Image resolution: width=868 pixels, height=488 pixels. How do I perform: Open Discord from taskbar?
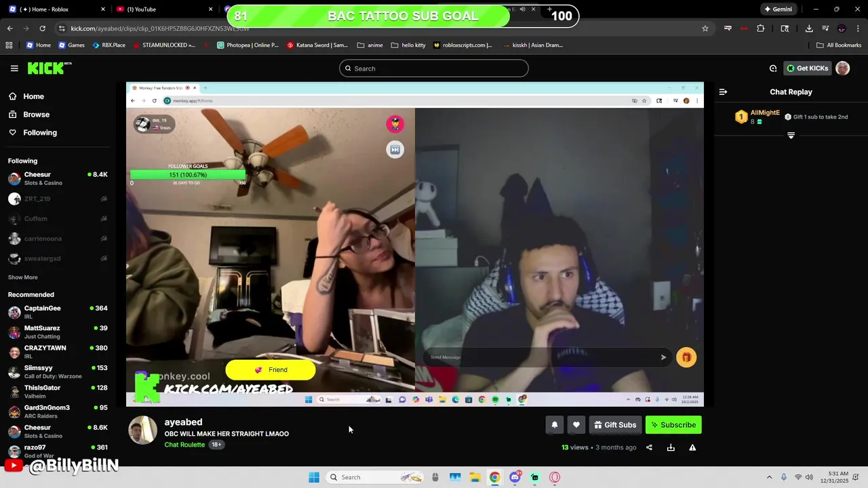(x=515, y=477)
